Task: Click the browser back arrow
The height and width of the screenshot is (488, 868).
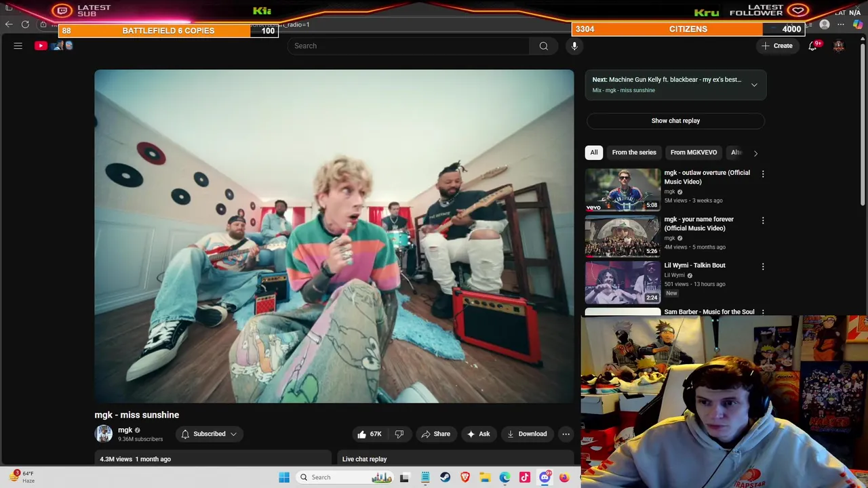Action: 9,24
